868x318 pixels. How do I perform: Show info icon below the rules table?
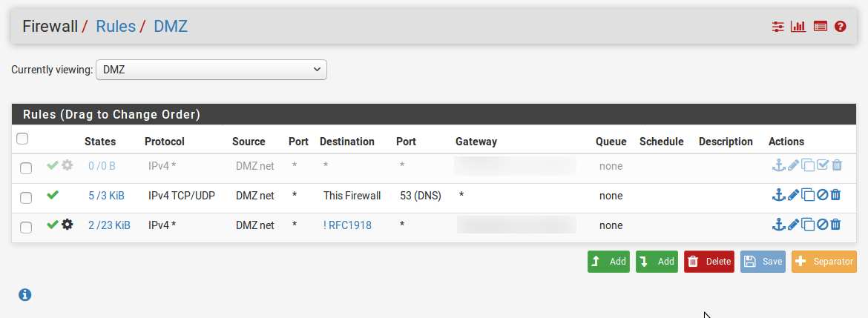(x=25, y=295)
